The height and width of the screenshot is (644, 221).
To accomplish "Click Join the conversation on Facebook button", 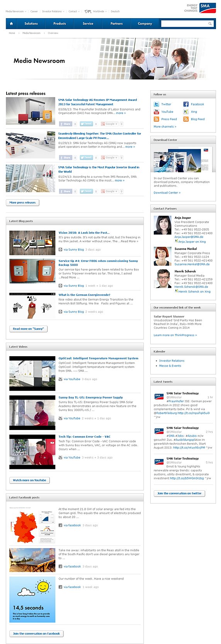I will [x=36, y=634].
